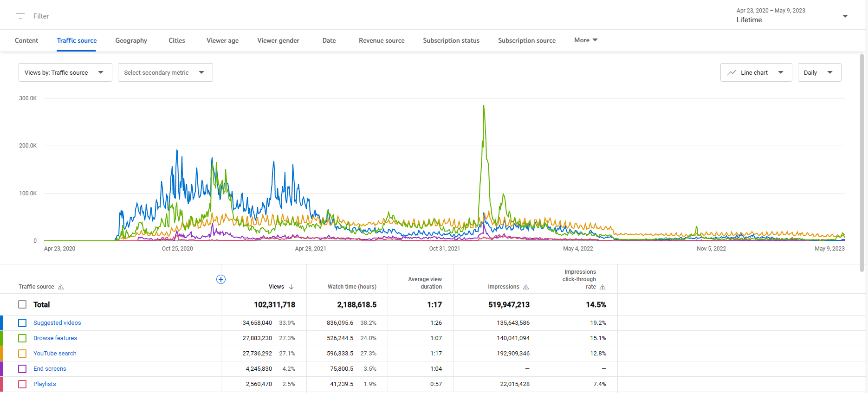Click warning triangle next to Traffic source header
The width and height of the screenshot is (868, 393).
[x=61, y=287]
